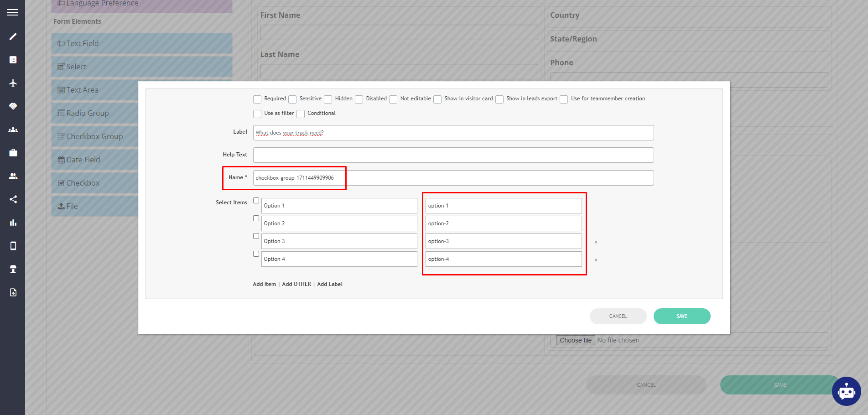Enable the Required checkbox
The width and height of the screenshot is (868, 415).
(257, 99)
